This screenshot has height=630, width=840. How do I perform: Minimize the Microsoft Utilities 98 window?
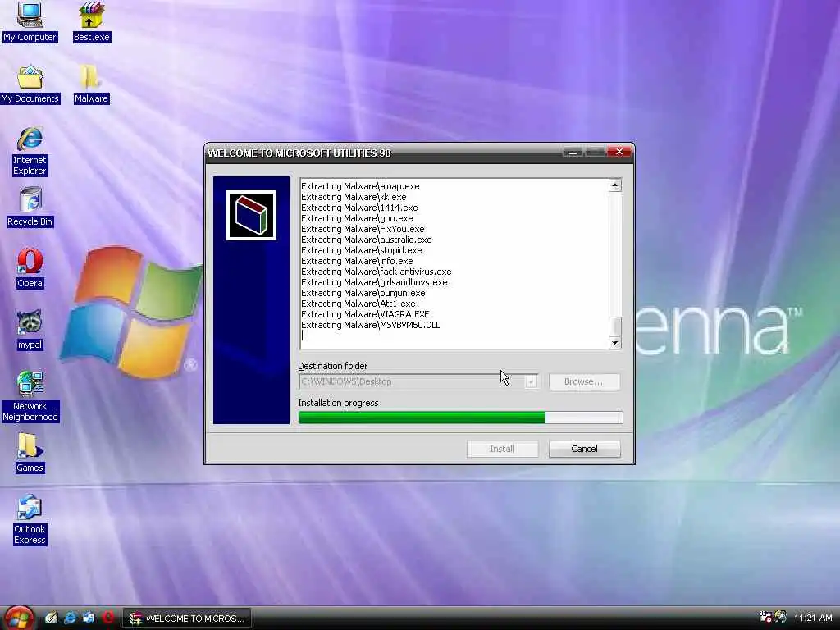coord(573,152)
